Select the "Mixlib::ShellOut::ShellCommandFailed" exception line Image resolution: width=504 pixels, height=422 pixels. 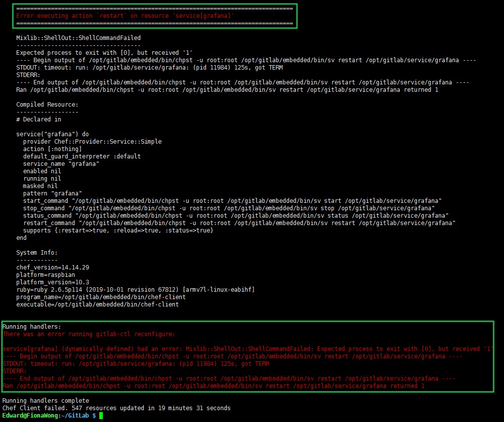pyautogui.click(x=79, y=38)
